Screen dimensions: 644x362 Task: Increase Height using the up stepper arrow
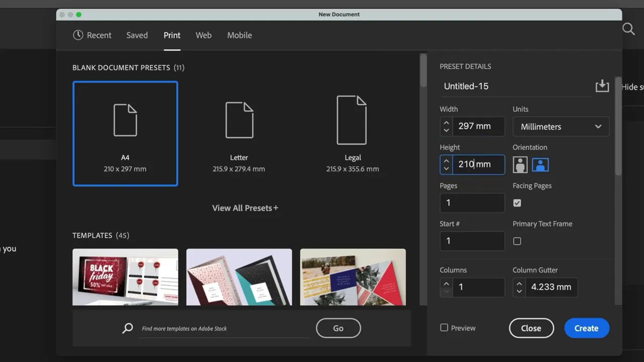(x=446, y=161)
